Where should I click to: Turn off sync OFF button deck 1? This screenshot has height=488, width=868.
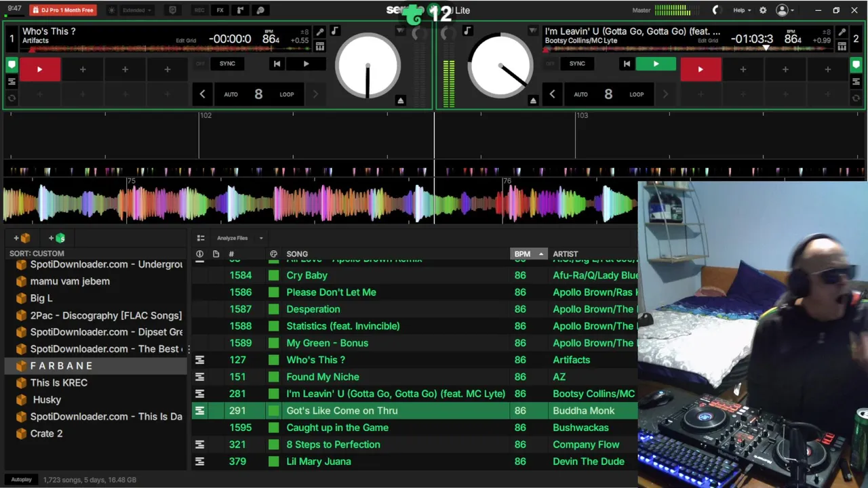coord(200,64)
